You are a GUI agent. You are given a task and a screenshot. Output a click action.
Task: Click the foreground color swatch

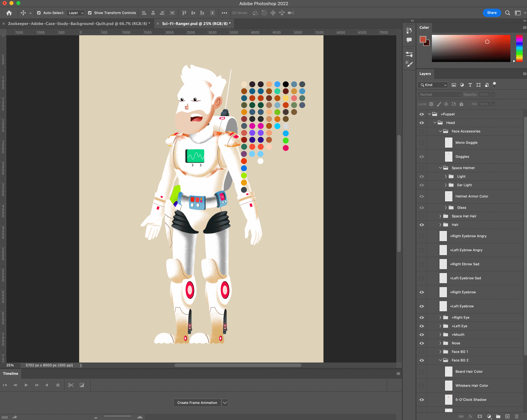(423, 39)
